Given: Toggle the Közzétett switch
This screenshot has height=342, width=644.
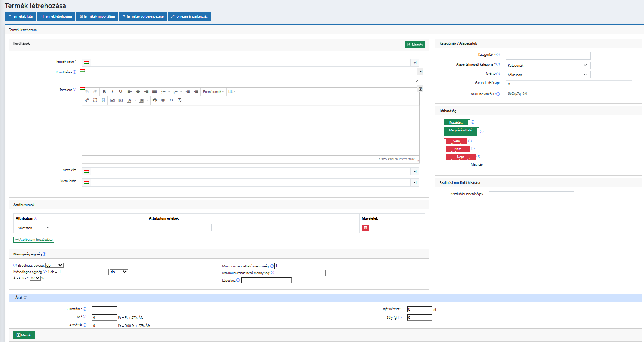Looking at the screenshot, I should 456,122.
